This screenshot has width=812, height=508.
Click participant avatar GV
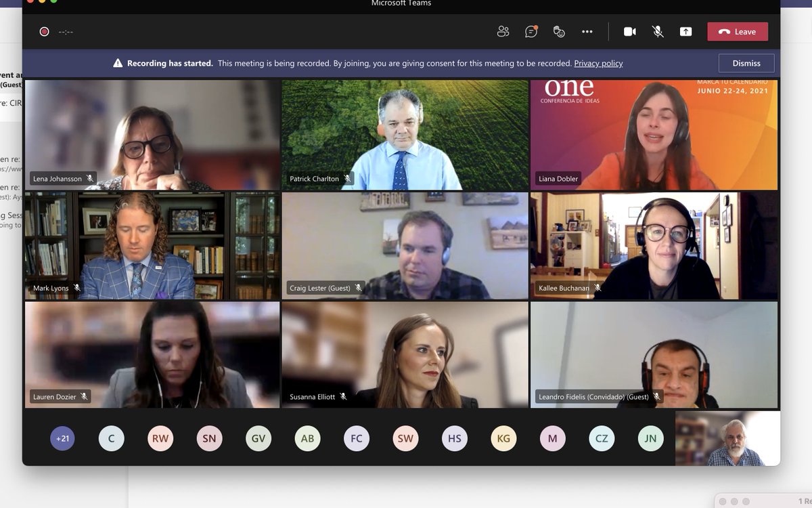pyautogui.click(x=258, y=438)
